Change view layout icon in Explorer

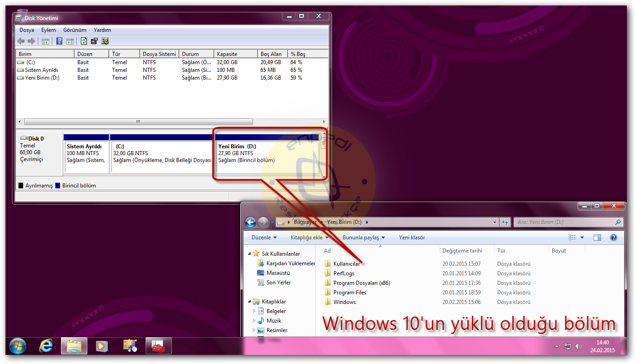[572, 238]
